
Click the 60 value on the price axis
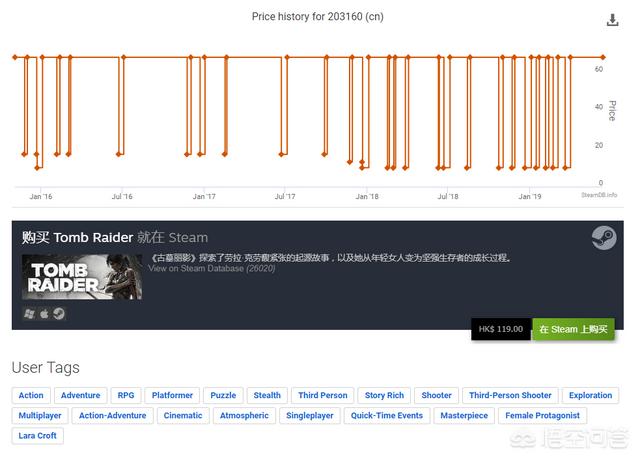(x=599, y=69)
